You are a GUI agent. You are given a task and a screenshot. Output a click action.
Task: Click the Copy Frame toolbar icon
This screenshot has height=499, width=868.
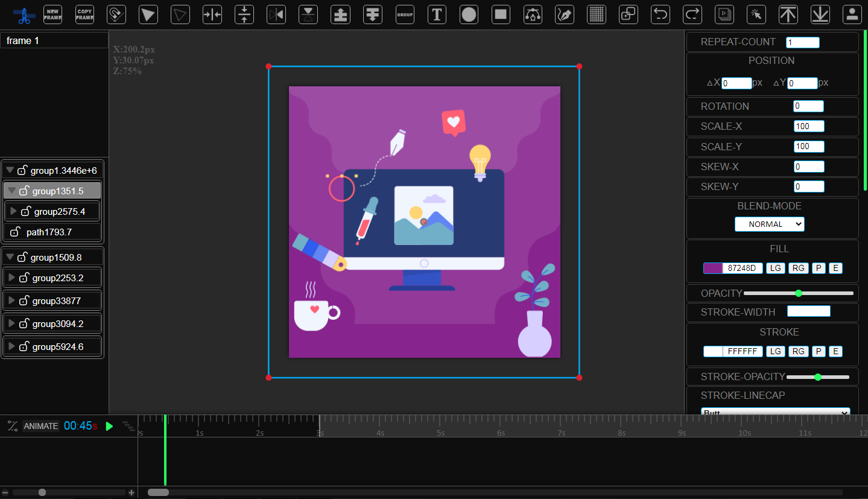pos(84,14)
